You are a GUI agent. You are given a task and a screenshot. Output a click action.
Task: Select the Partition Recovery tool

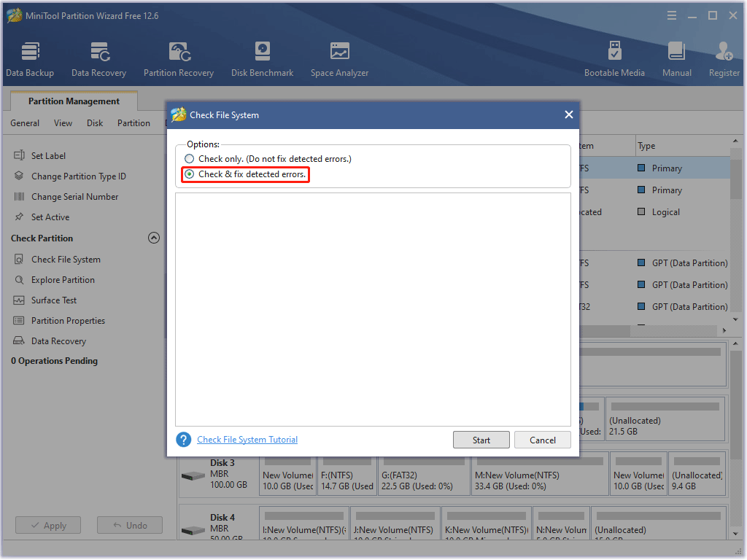click(x=179, y=58)
